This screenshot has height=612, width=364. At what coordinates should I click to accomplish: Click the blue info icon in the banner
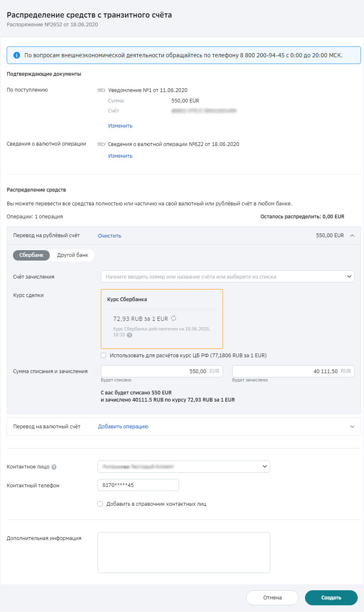pos(17,55)
